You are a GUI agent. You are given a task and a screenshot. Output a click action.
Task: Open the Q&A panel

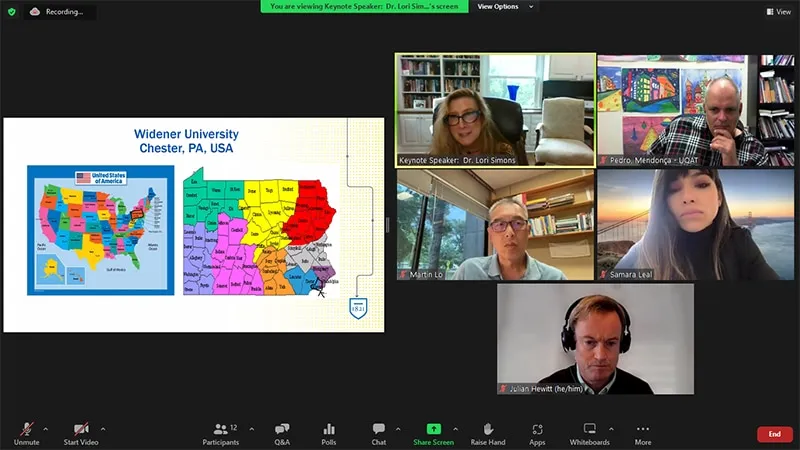click(x=282, y=431)
